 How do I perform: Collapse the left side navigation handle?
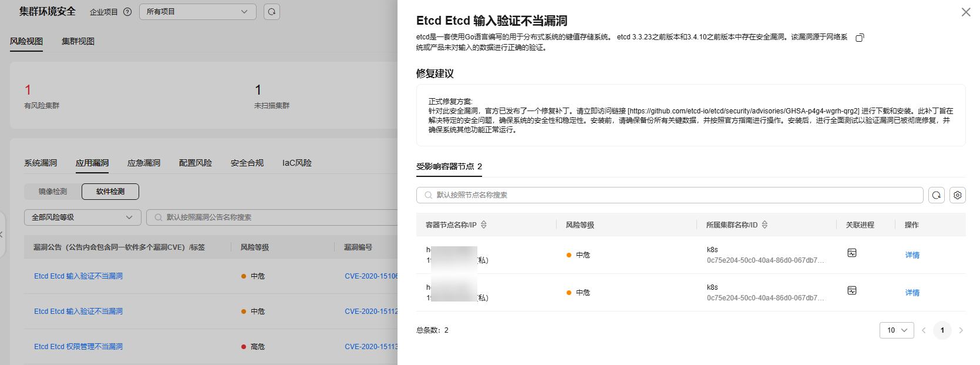[2, 235]
